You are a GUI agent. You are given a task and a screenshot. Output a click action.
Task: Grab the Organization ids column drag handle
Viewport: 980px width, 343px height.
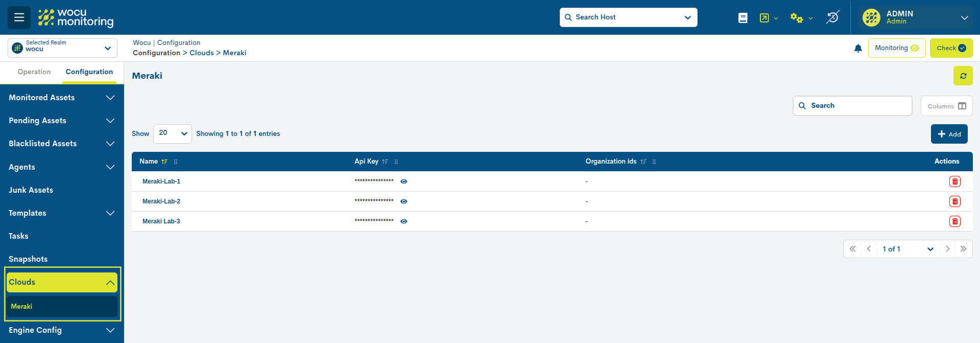coord(654,162)
